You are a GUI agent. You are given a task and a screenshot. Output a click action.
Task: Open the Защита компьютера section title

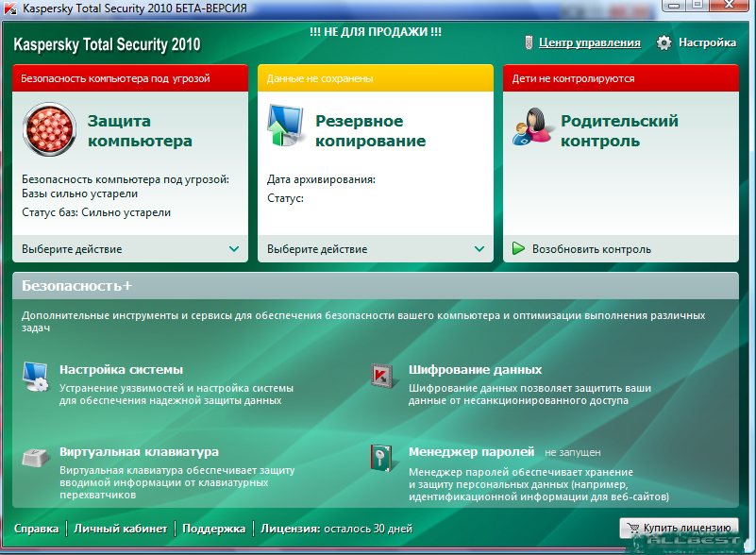pyautogui.click(x=140, y=130)
